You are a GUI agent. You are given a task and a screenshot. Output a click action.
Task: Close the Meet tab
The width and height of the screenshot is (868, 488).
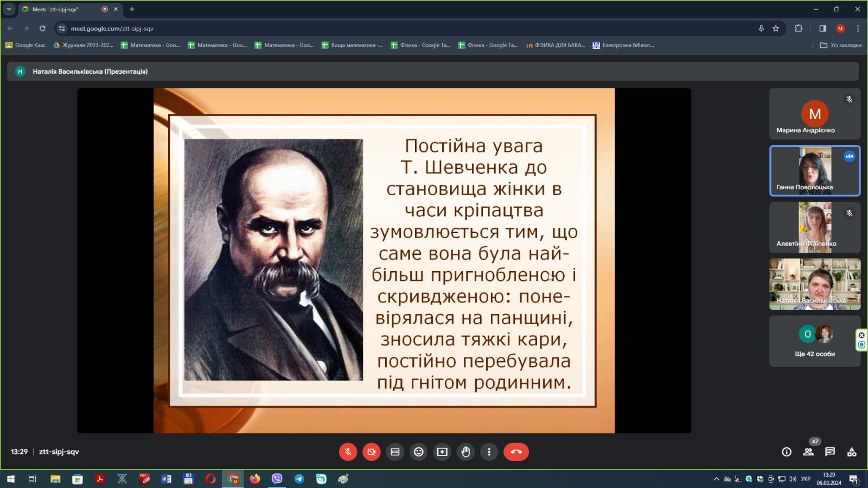(116, 9)
